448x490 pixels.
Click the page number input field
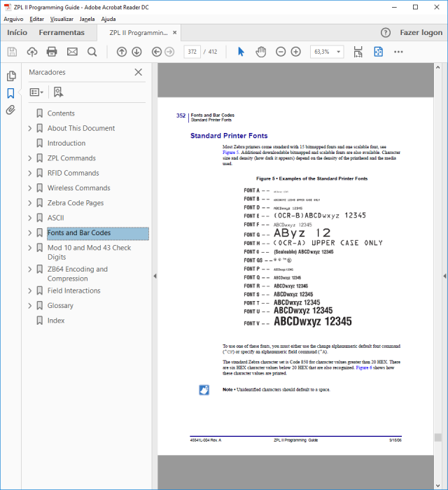[192, 52]
